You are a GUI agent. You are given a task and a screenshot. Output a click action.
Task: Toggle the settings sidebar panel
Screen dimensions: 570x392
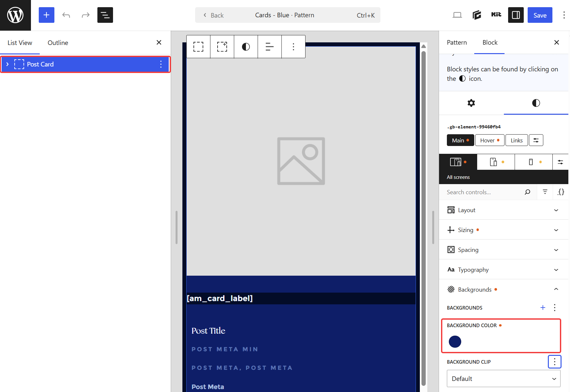[516, 15]
